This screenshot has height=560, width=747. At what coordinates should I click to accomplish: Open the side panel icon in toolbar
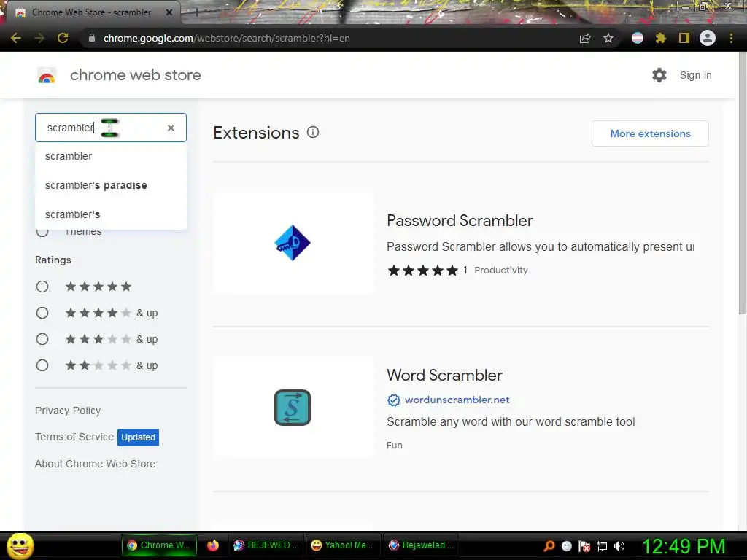[x=684, y=38]
